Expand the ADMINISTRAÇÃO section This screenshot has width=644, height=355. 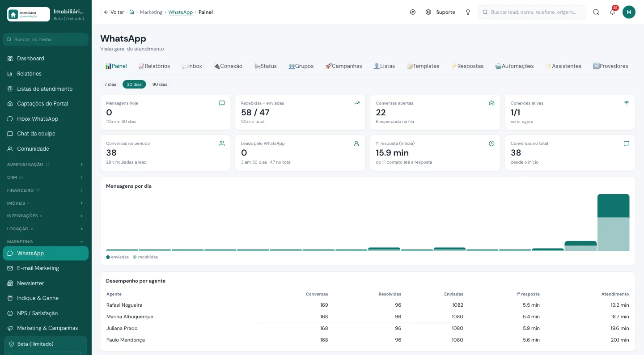(x=46, y=165)
